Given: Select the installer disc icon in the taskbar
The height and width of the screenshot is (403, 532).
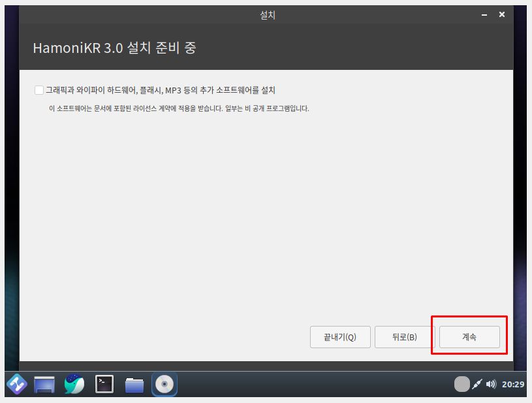Looking at the screenshot, I should 164,384.
